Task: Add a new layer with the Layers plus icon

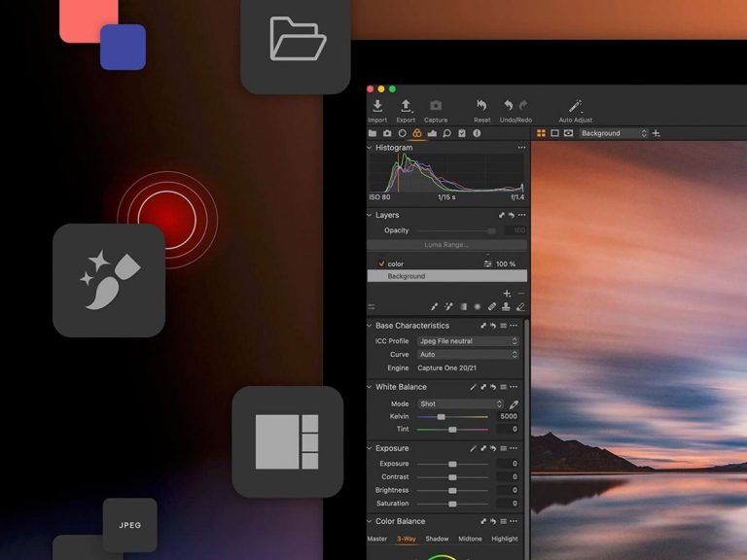Action: (x=507, y=294)
